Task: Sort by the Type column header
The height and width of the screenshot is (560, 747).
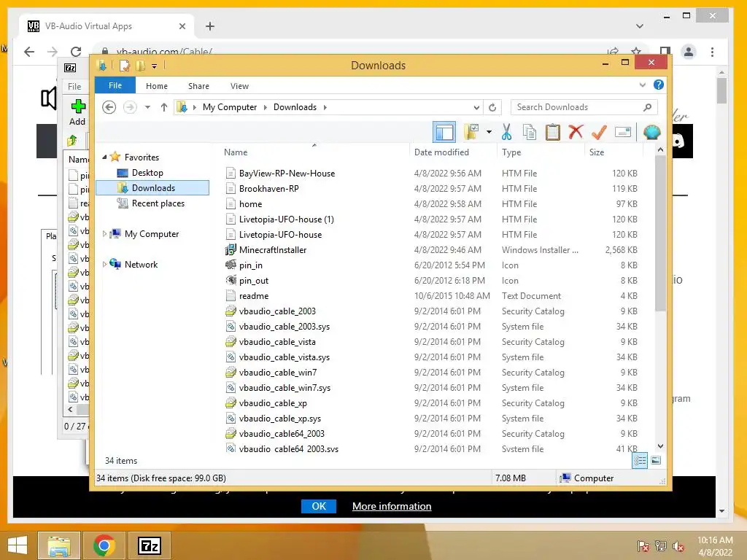Action: pyautogui.click(x=511, y=152)
